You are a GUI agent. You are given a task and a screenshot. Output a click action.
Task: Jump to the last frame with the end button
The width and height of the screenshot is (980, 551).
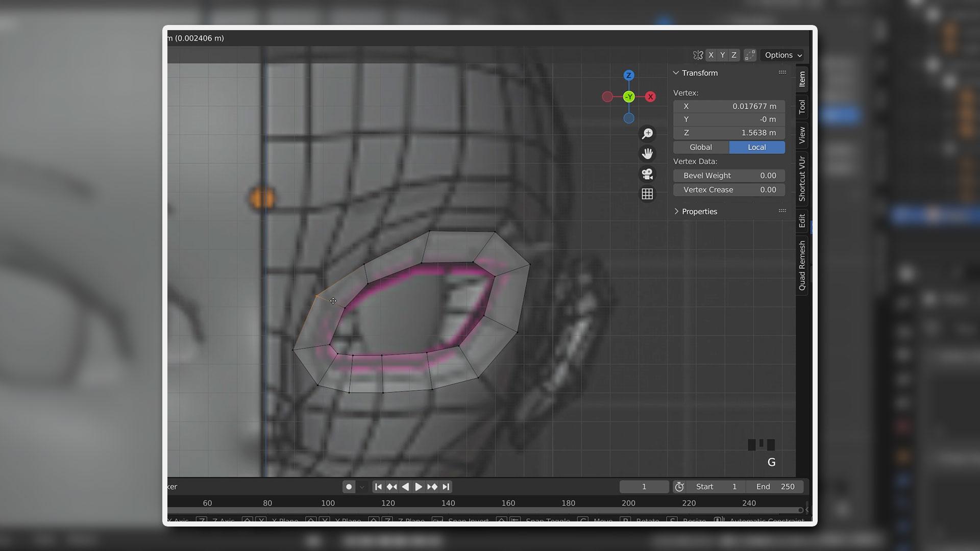[x=445, y=486]
